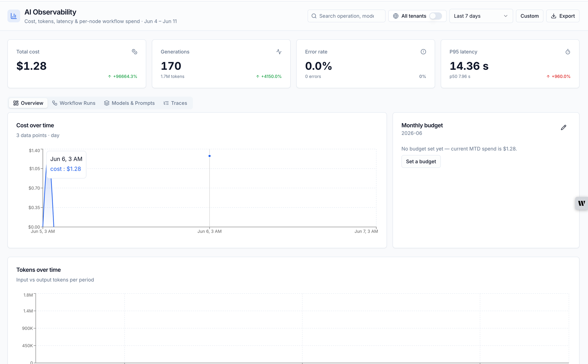Open the Last 7 days dropdown
Image resolution: width=588 pixels, height=364 pixels.
(x=481, y=16)
